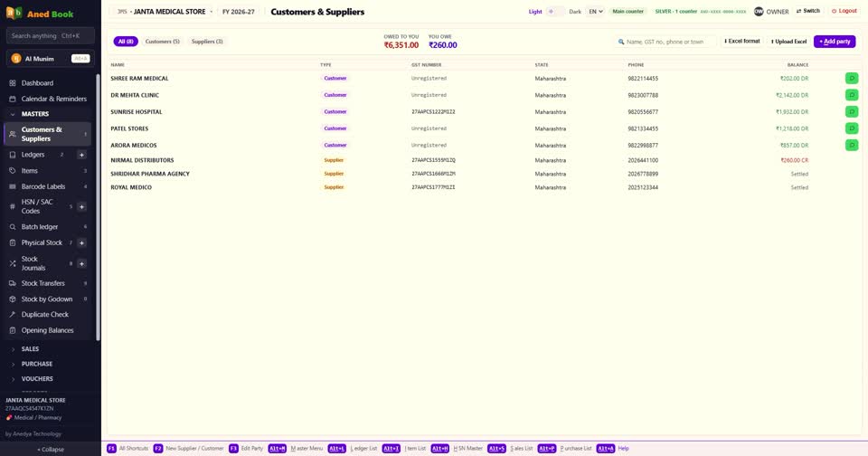This screenshot has height=456, width=868.
Task: Message ARORA MEDICOS via green chat icon
Action: click(x=852, y=145)
